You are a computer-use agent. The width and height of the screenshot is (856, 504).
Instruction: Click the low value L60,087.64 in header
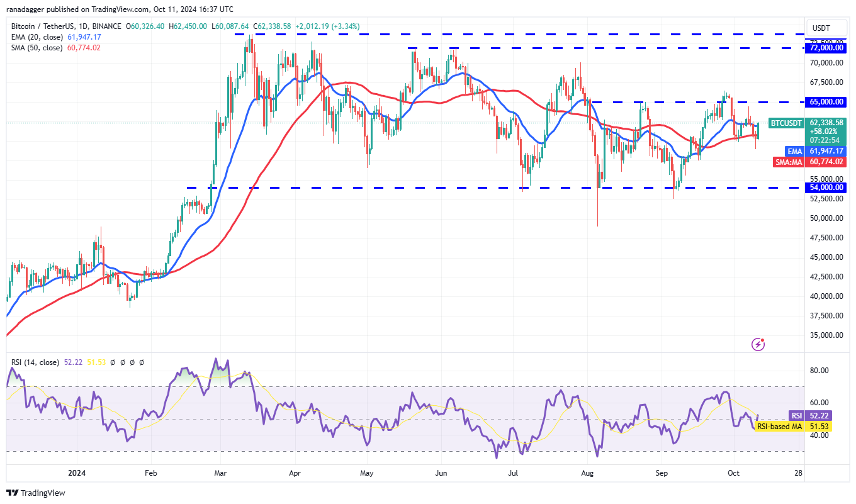(231, 26)
